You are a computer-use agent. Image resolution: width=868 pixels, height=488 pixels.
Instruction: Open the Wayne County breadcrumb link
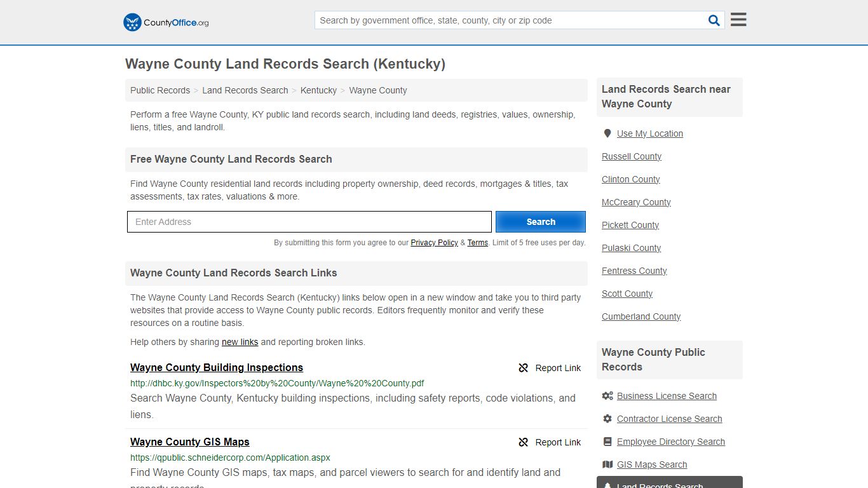pyautogui.click(x=378, y=90)
